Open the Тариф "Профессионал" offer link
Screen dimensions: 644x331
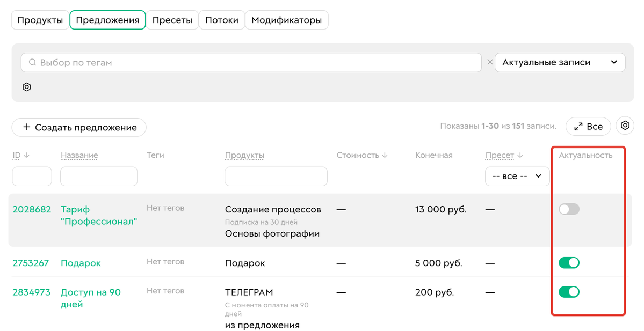[99, 215]
